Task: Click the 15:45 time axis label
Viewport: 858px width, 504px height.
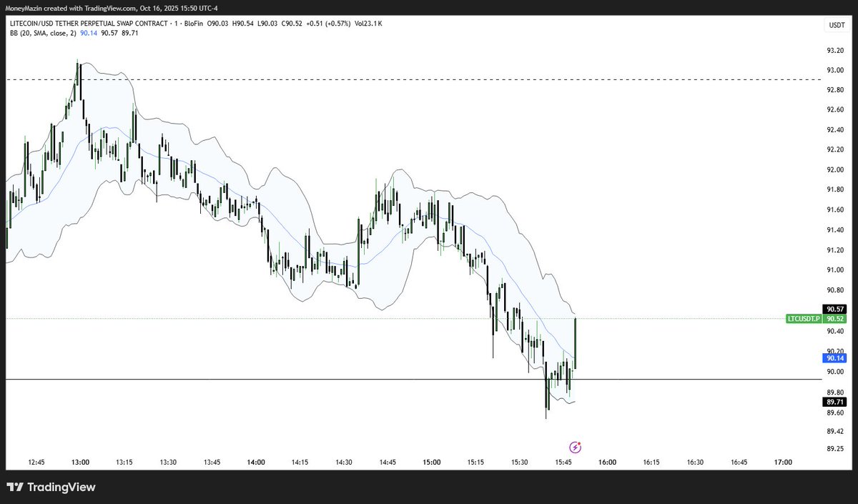Action: (563, 463)
